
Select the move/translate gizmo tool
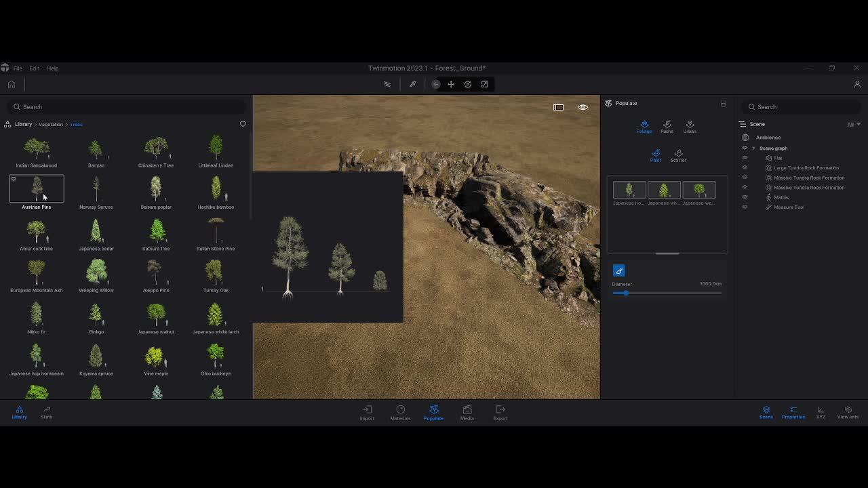[451, 85]
